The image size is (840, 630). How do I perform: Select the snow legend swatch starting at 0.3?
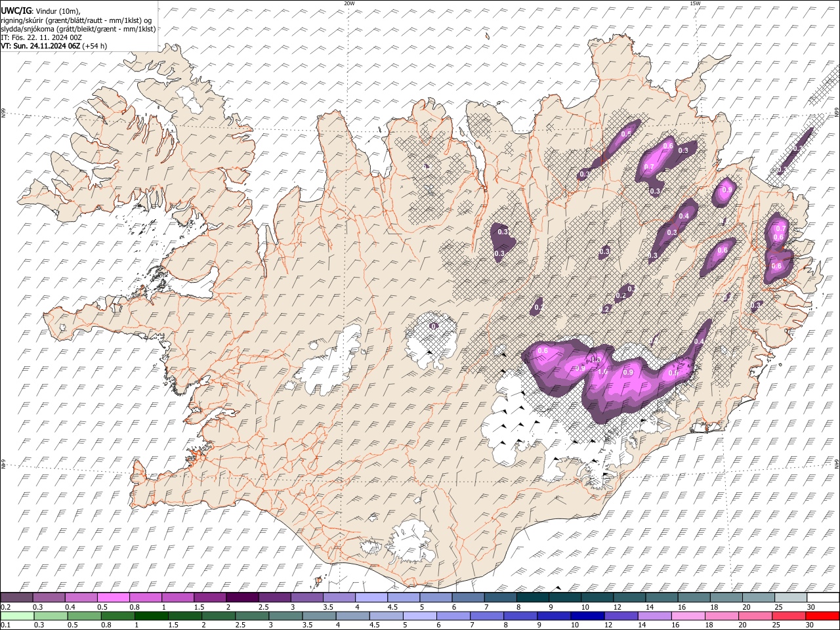pos(49,597)
